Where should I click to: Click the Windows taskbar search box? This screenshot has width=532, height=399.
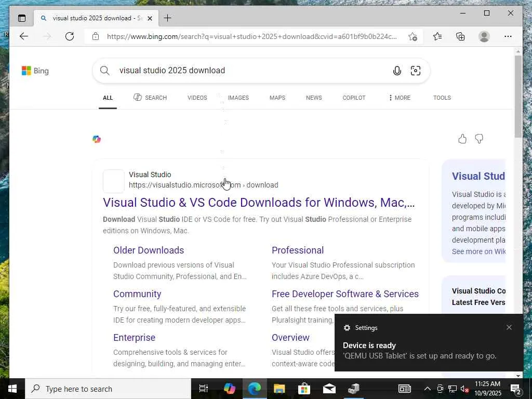point(108,389)
